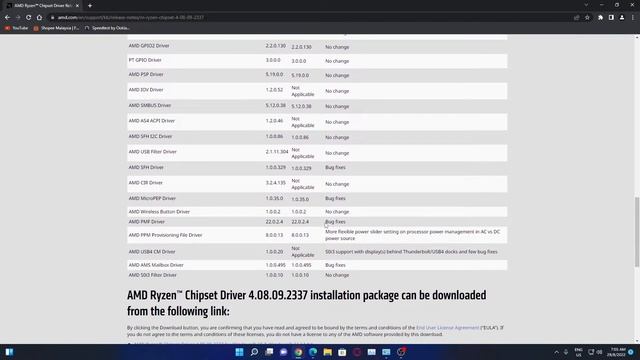Image resolution: width=640 pixels, height=360 pixels.
Task: Open the tab search dropdown arrow
Action: [586, 5]
